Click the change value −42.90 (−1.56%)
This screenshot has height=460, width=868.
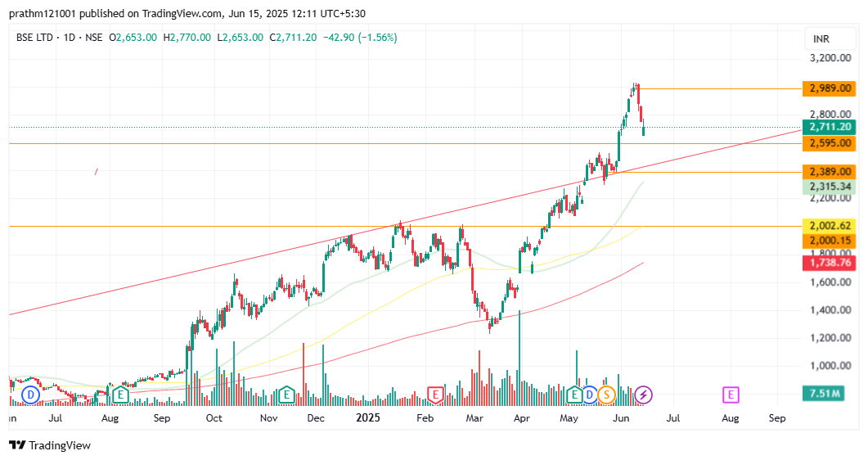(361, 38)
